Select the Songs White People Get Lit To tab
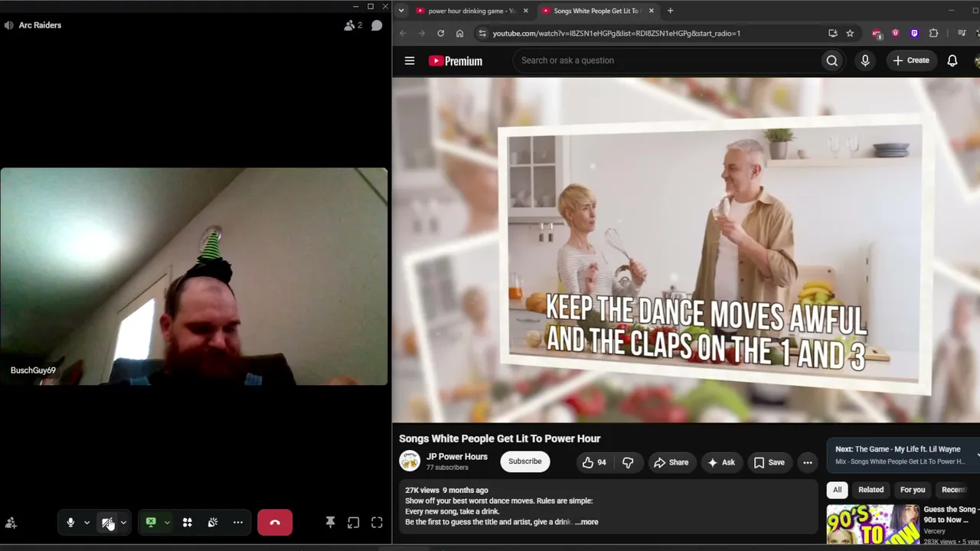 [x=597, y=11]
